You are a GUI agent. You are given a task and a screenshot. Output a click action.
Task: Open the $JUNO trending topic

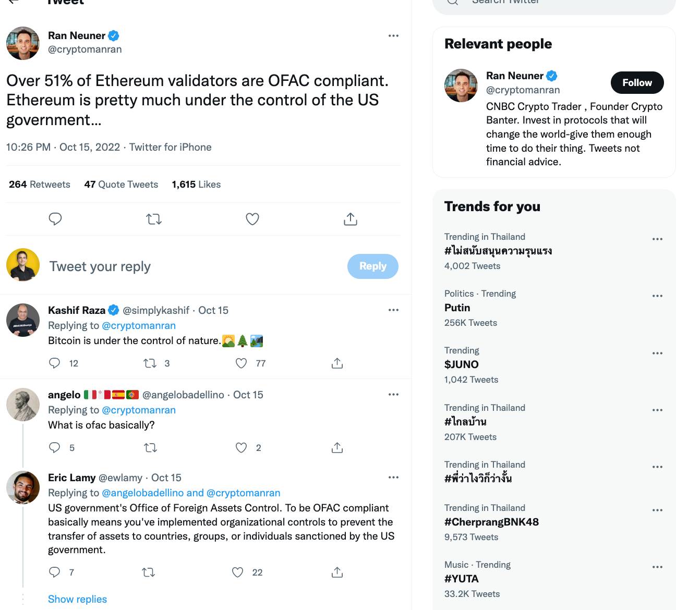[x=462, y=364]
